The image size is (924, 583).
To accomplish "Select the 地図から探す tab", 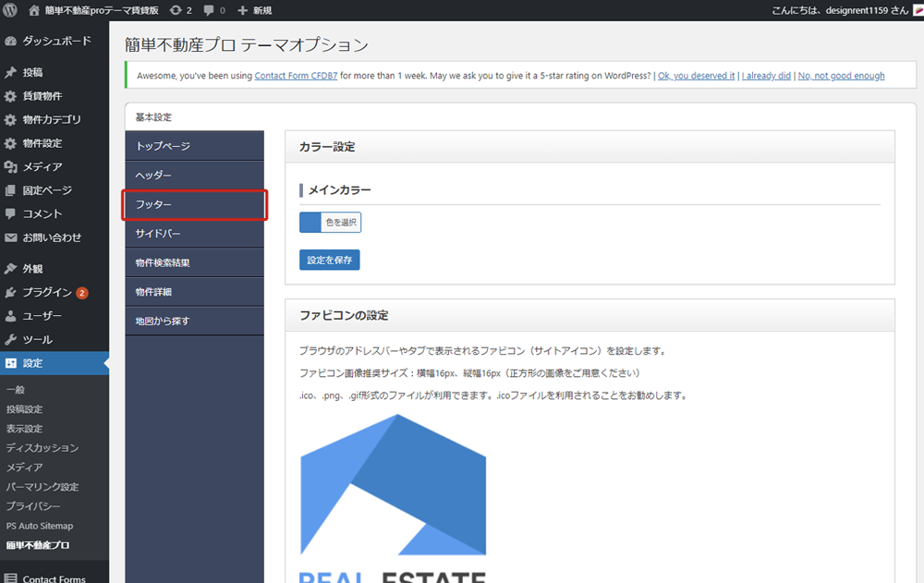I will (195, 321).
